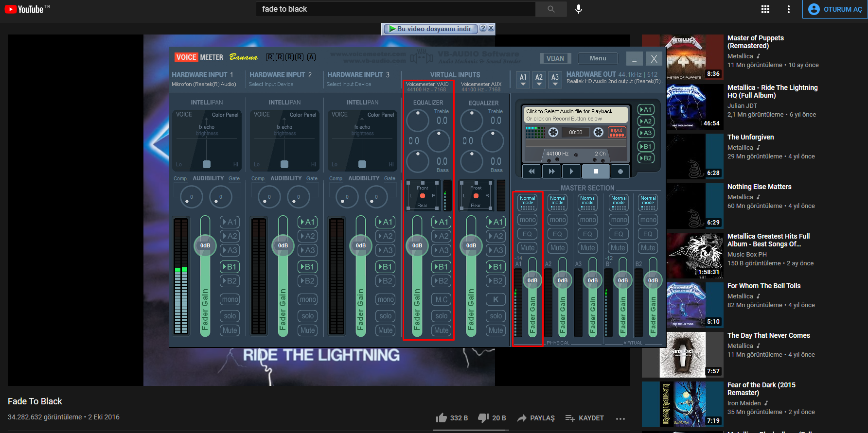Toggle A1 routing on Hardware Input 1
This screenshot has width=868, height=433.
(x=230, y=222)
